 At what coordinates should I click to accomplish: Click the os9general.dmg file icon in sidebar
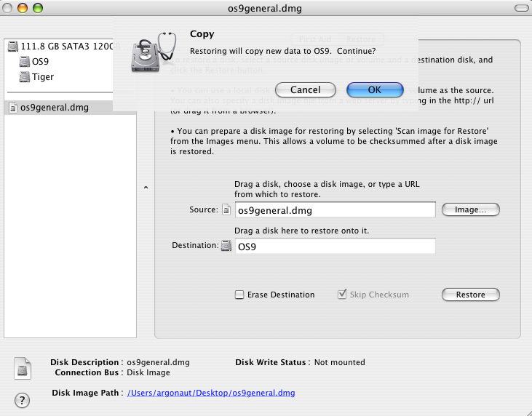(x=13, y=108)
